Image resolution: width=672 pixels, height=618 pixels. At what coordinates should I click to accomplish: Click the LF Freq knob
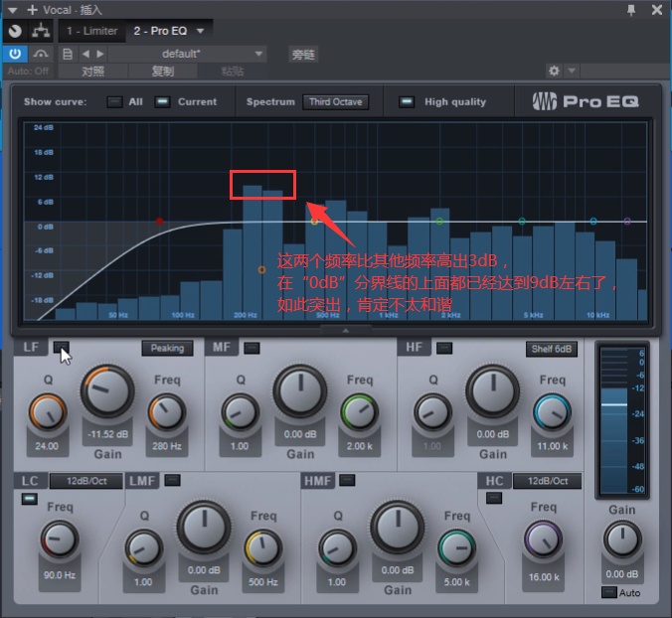(x=167, y=412)
